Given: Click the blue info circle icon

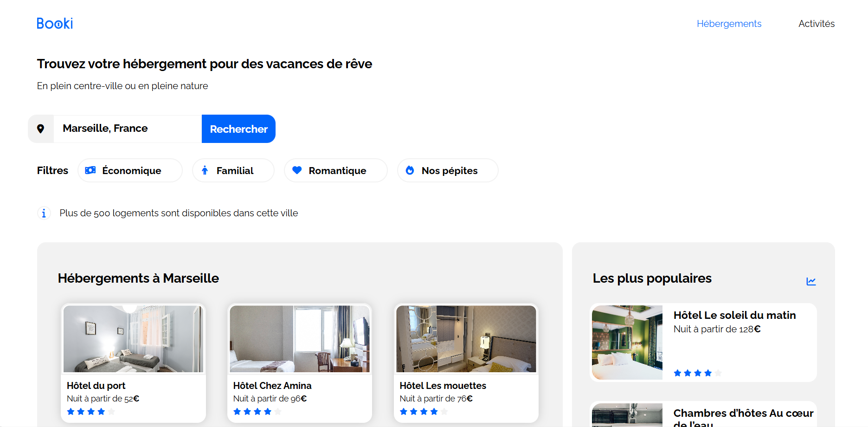Looking at the screenshot, I should pyautogui.click(x=44, y=213).
